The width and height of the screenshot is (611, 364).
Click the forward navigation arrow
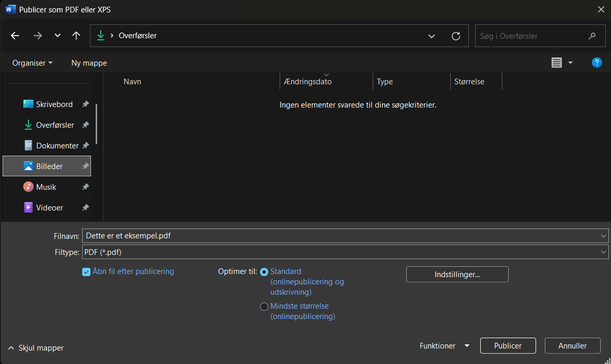click(37, 36)
